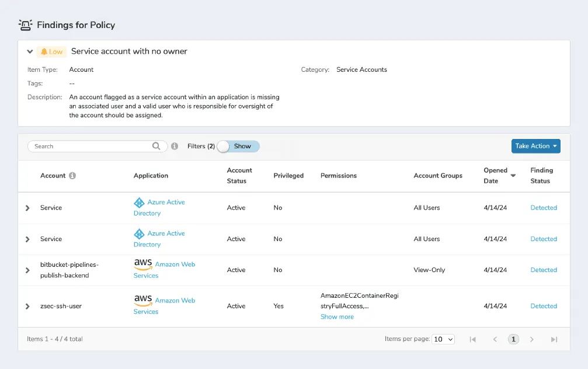The image size is (588, 369).
Task: Click the info icon beside search box
Action: point(175,147)
